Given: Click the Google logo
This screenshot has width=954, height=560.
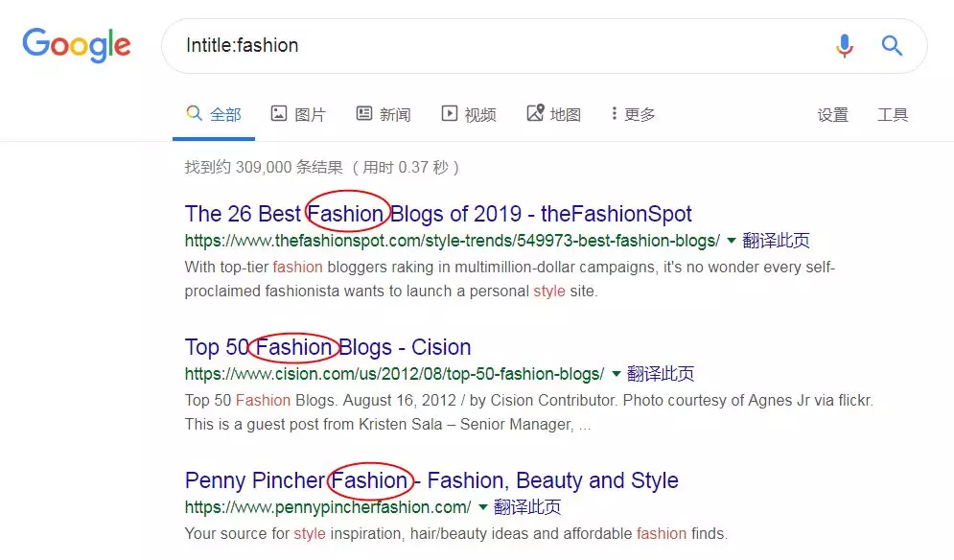Looking at the screenshot, I should point(77,45).
